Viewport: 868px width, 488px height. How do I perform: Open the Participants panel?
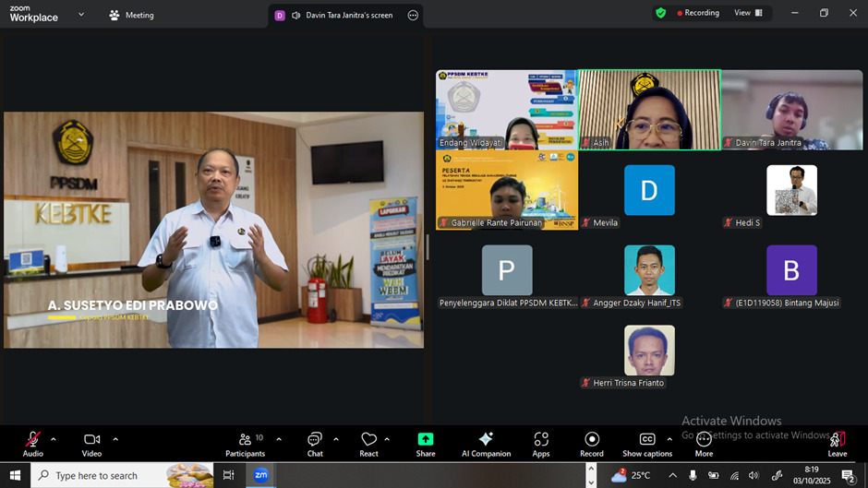pos(246,443)
